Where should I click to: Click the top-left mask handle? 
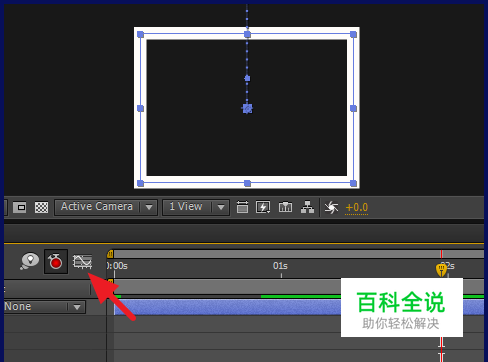point(141,34)
